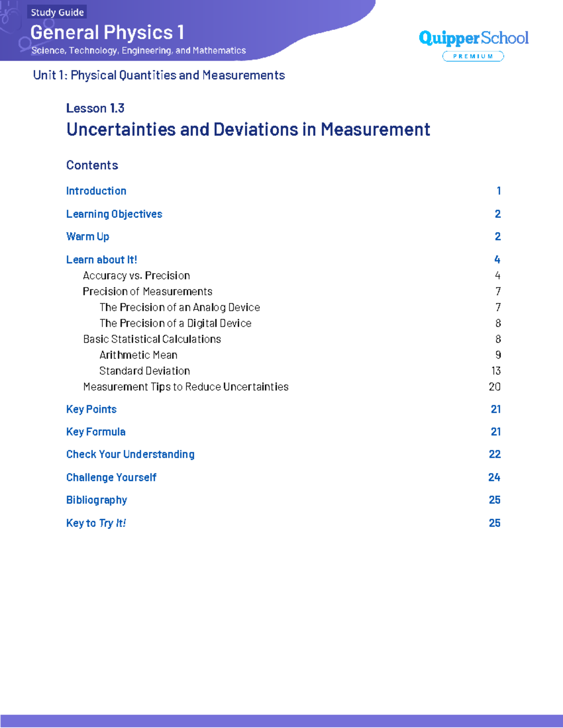This screenshot has height=728, width=563.
Task: Open the Key to Try It! section
Action: [96, 523]
